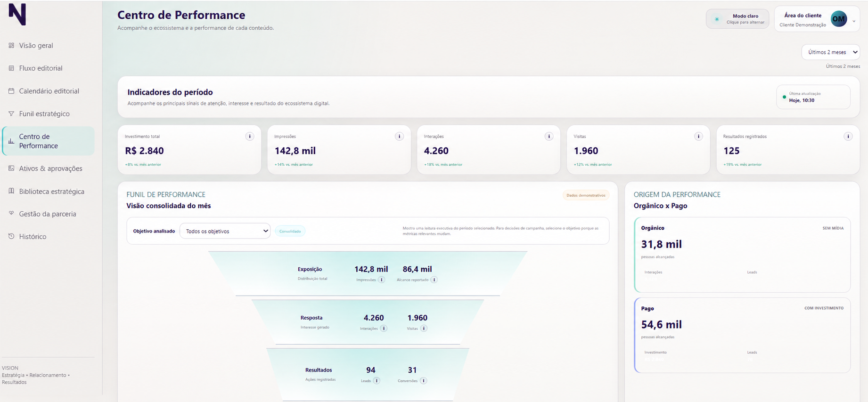Go to Centro de Performance in the sidebar
The width and height of the screenshot is (868, 402).
point(49,141)
